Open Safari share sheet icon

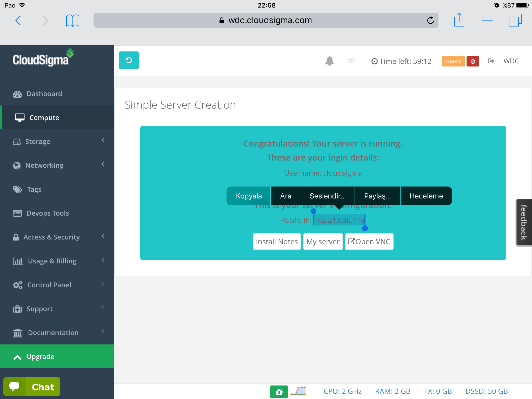(x=459, y=20)
